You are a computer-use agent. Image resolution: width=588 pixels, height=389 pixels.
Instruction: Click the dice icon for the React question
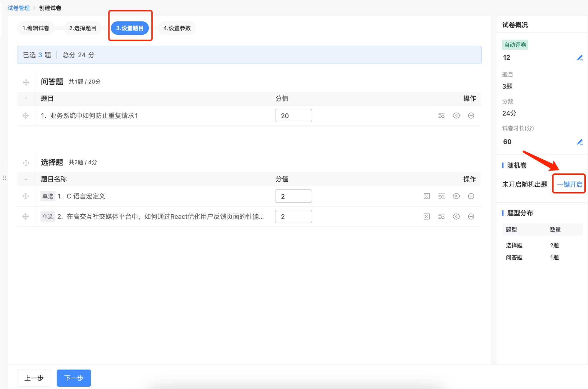427,216
